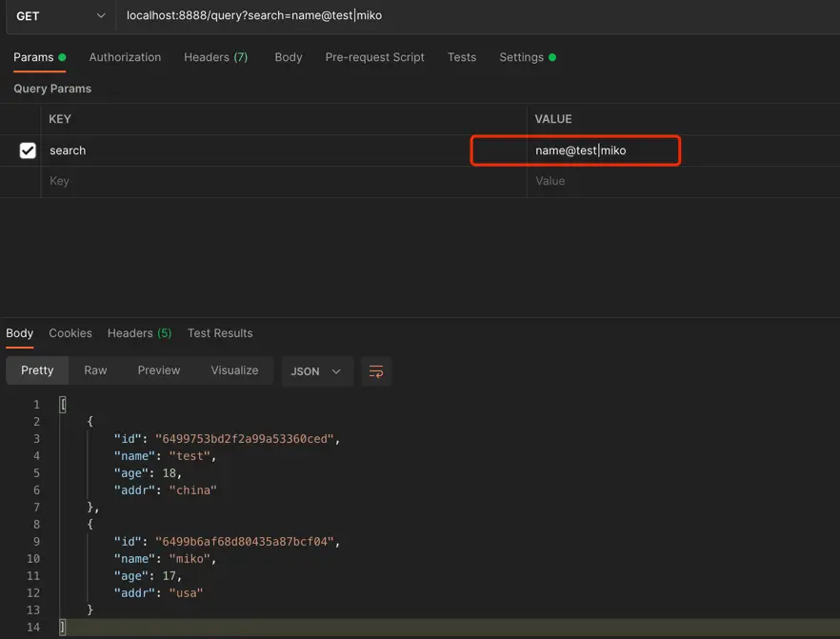Select the Params tab
The height and width of the screenshot is (639, 840).
[x=33, y=57]
